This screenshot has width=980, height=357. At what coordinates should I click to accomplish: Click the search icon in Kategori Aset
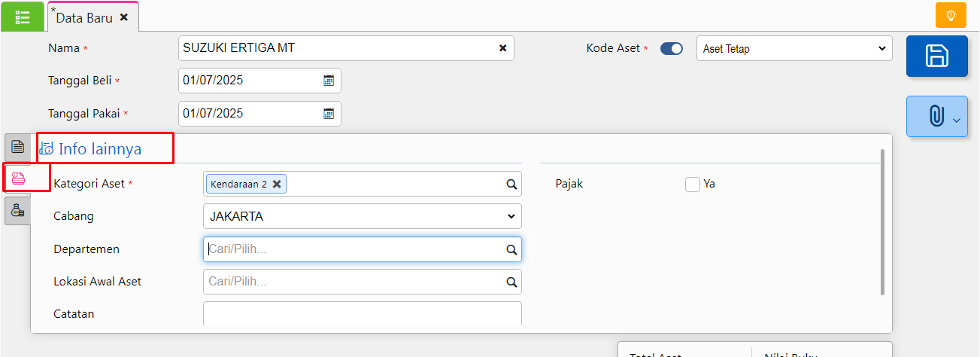point(511,184)
